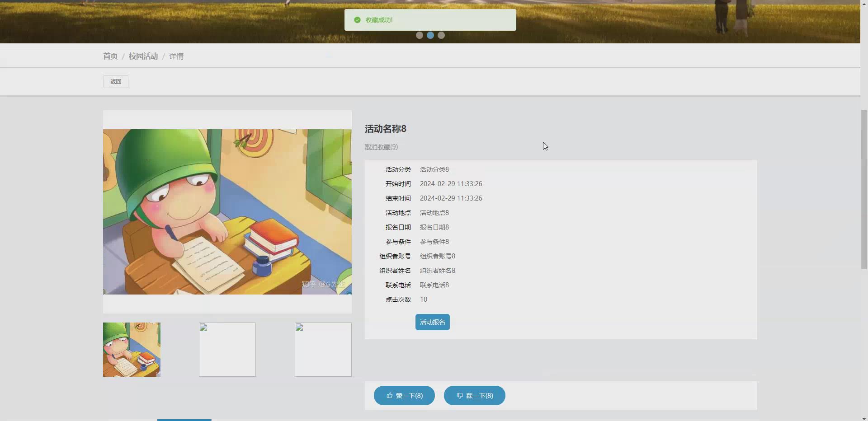Open the main activity image
The width and height of the screenshot is (868, 421).
tap(227, 212)
